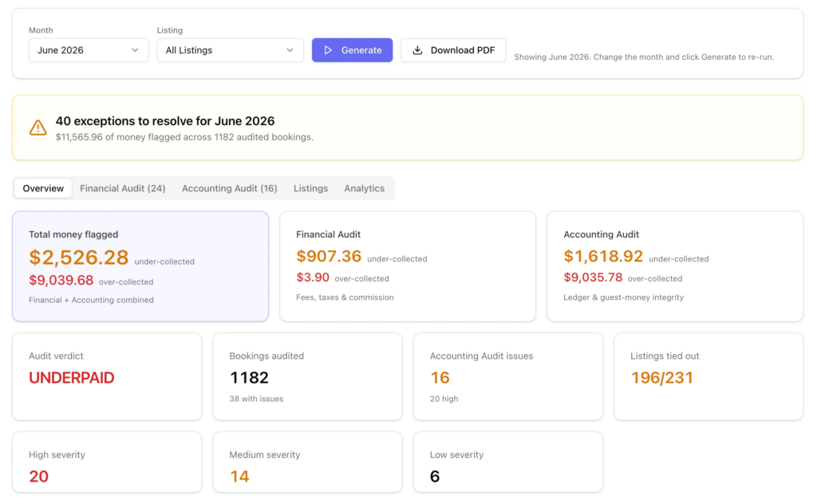Viewport: 817px width, 504px height.
Task: Expand the Month chevron arrow
Action: [x=135, y=50]
